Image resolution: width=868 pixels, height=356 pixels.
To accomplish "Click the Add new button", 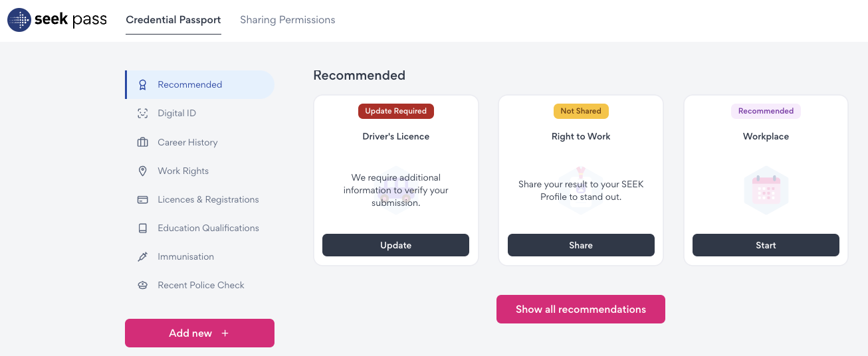I will [x=199, y=333].
